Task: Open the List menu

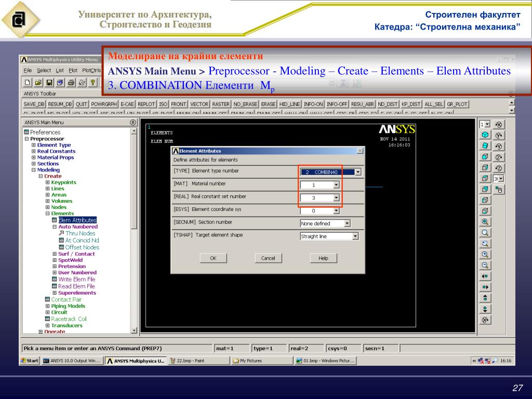Action: pos(60,70)
